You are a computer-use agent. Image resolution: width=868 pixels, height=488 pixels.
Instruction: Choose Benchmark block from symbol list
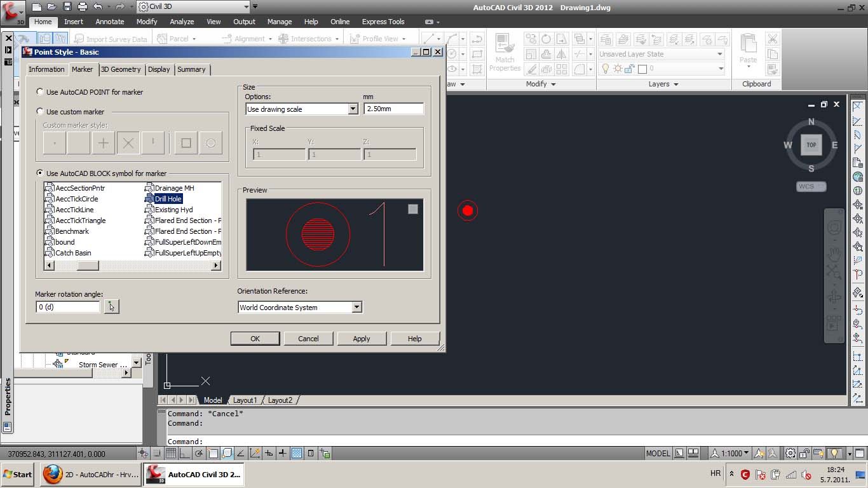tap(72, 231)
